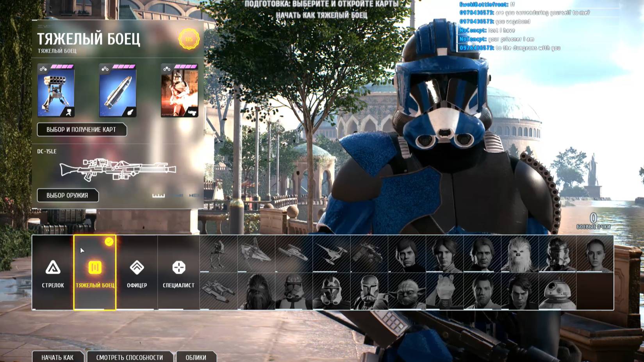The image size is (644, 362).
Task: Choose the clone portrait beside the Wookiee warrior
Action: coord(294,291)
